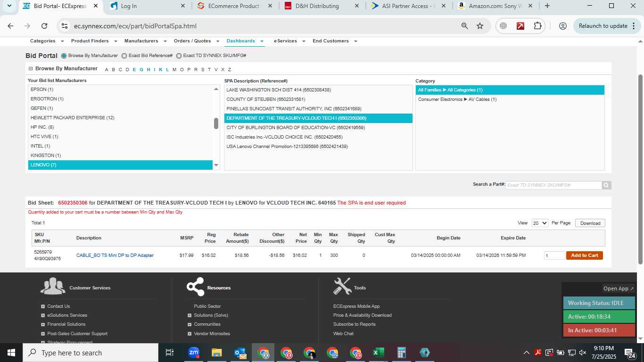Viewport: 644px width, 362px height.
Task: Click the globe extension icon in toolbar
Action: coord(503,26)
